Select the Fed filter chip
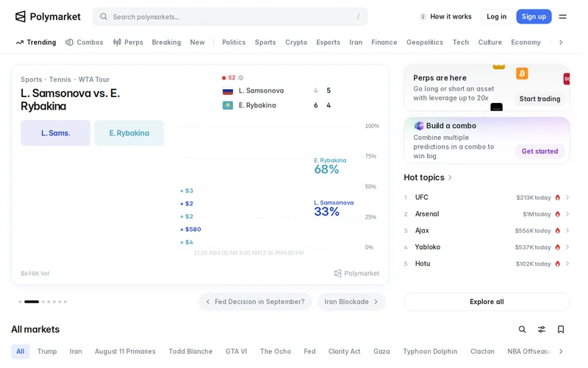588x368 pixels. [x=309, y=352]
